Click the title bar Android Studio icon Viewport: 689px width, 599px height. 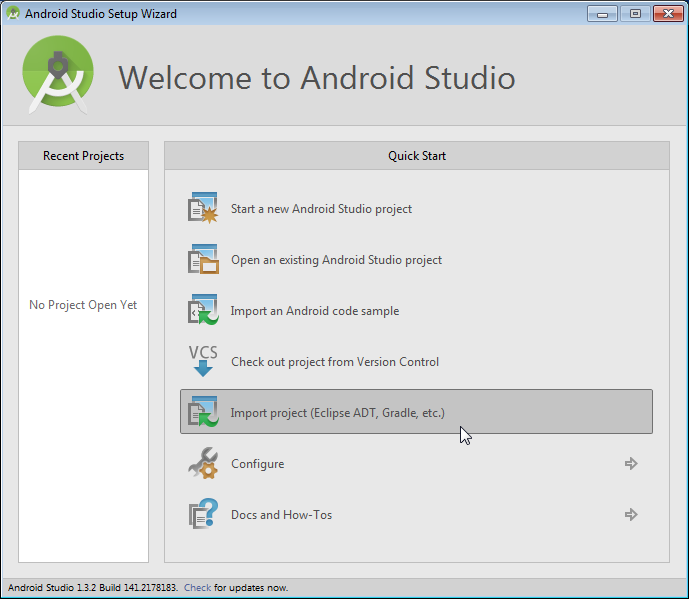[13, 14]
